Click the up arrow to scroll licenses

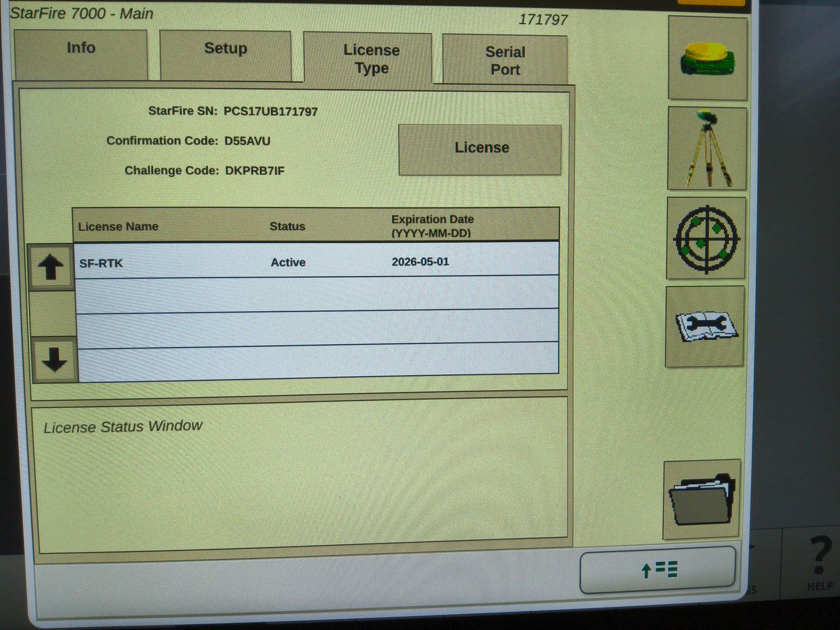52,266
